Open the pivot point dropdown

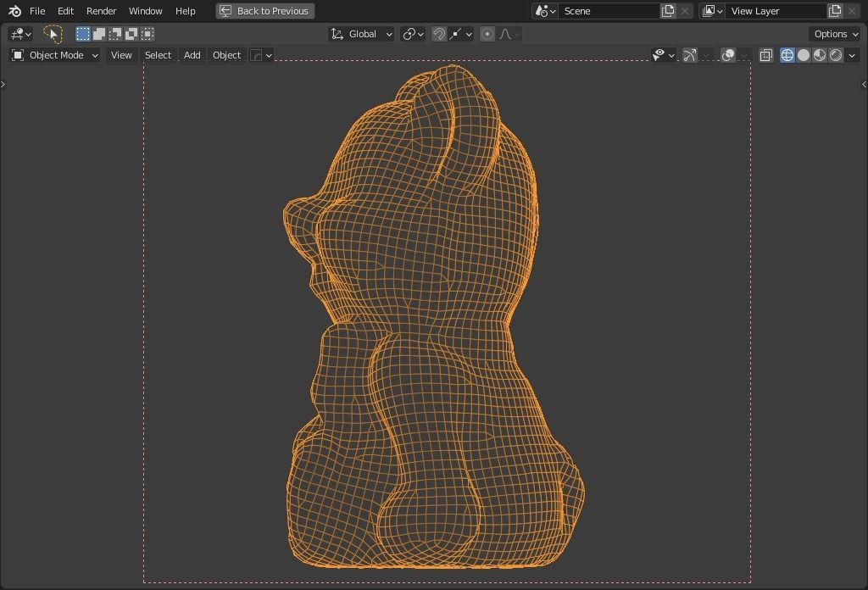(413, 34)
